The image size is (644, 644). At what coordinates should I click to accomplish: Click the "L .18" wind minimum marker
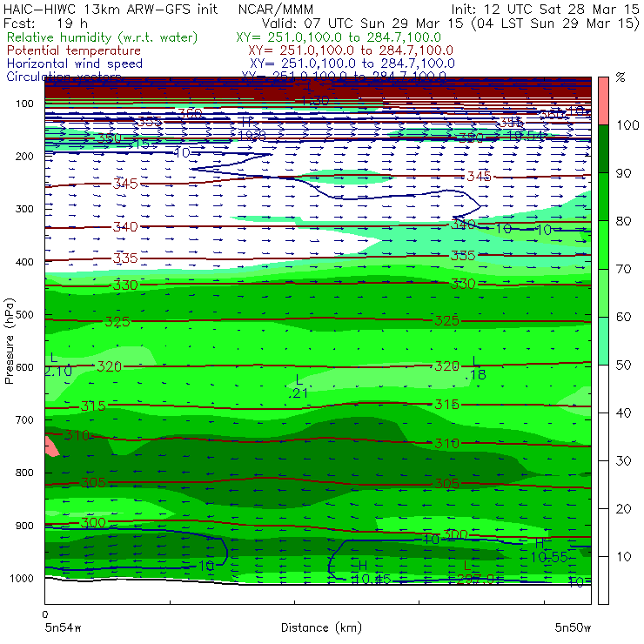(476, 368)
